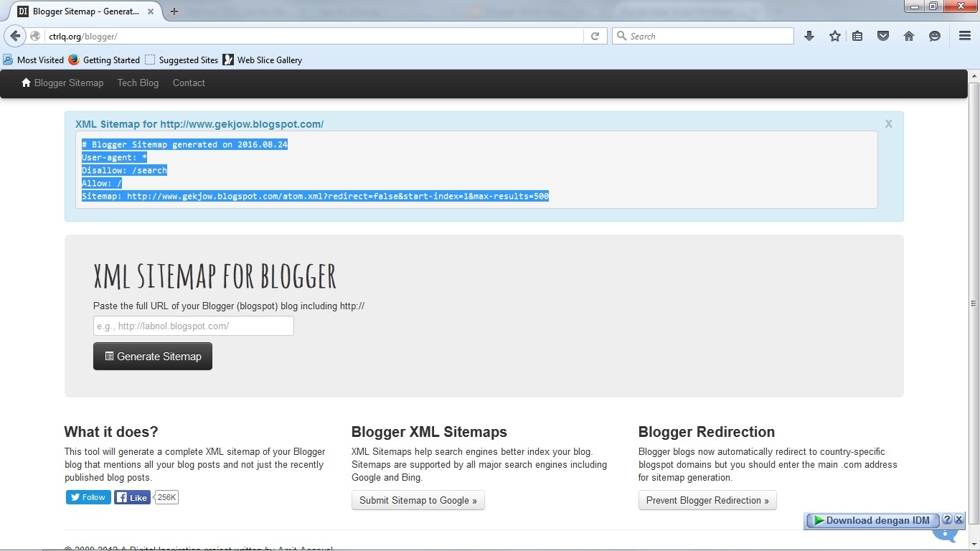The height and width of the screenshot is (551, 980).
Task: Open Contact navigation item
Action: click(x=189, y=83)
